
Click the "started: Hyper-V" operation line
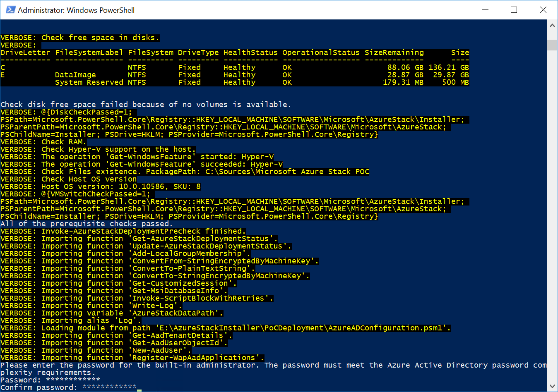(x=137, y=157)
